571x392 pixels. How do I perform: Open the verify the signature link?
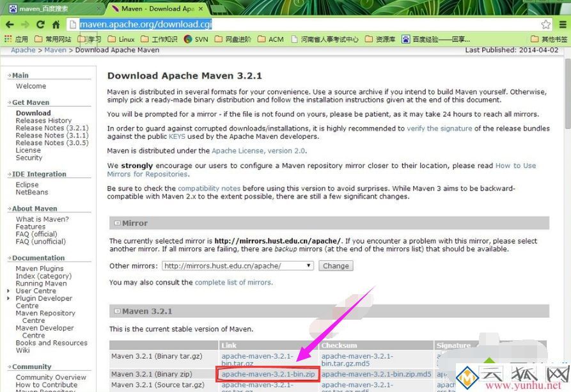coord(439,129)
